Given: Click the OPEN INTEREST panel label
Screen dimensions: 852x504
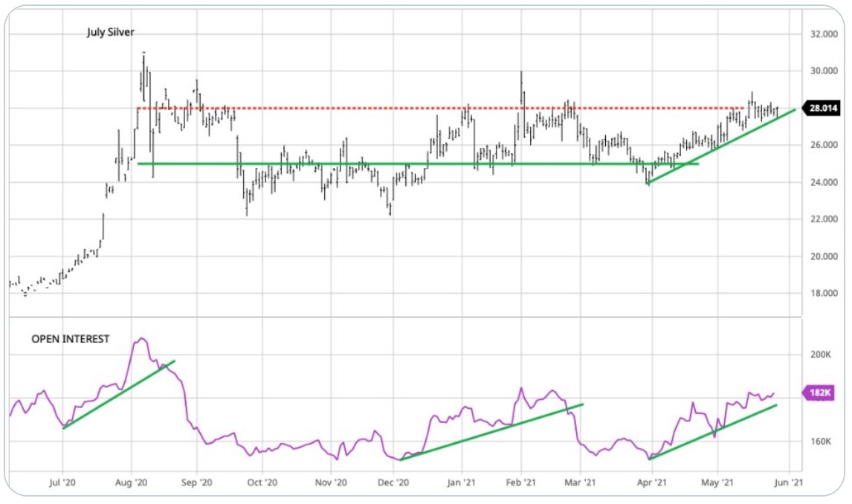Looking at the screenshot, I should pos(70,339).
